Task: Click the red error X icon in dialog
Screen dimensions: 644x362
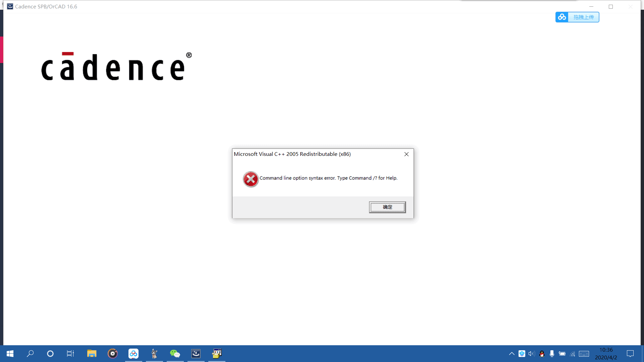Action: (x=251, y=179)
